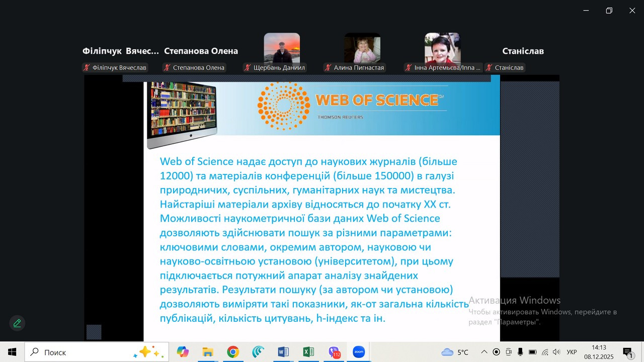
Task: Click the muted mic icon for Філіпчук Вячеслав
Action: point(87,67)
